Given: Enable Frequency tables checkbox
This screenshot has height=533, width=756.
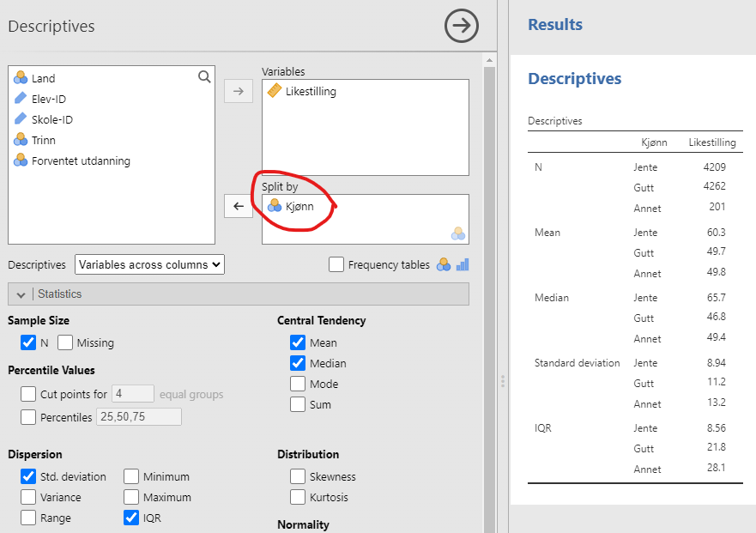Looking at the screenshot, I should click(x=337, y=265).
